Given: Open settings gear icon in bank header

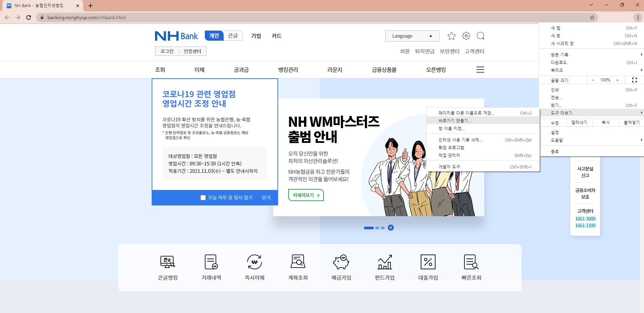Looking at the screenshot, I should [466, 36].
